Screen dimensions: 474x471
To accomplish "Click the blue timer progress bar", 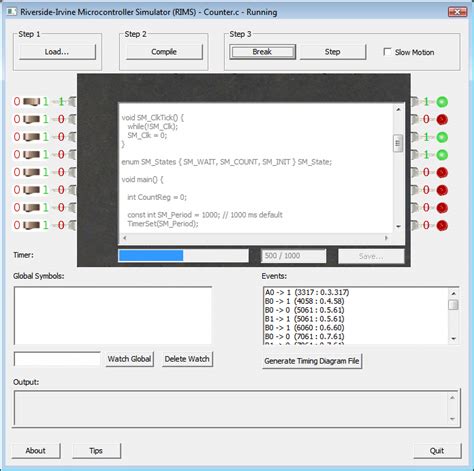I will click(183, 256).
